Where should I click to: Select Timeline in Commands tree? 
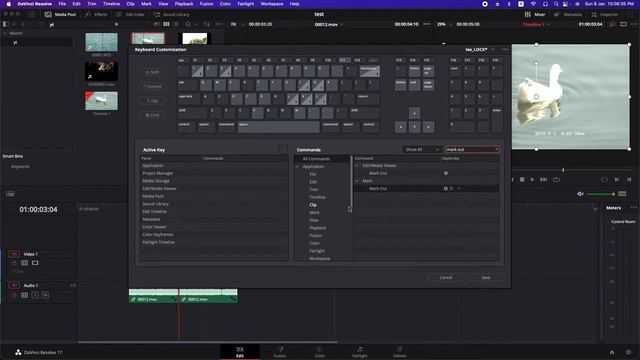click(317, 197)
